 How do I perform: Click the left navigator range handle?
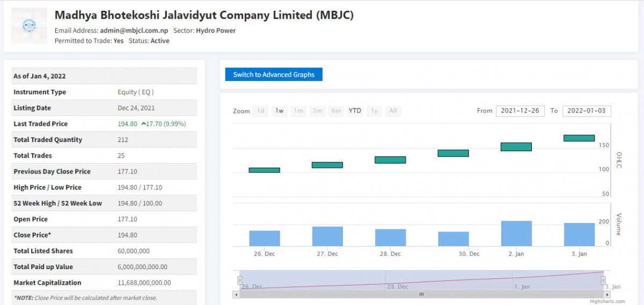point(240,280)
